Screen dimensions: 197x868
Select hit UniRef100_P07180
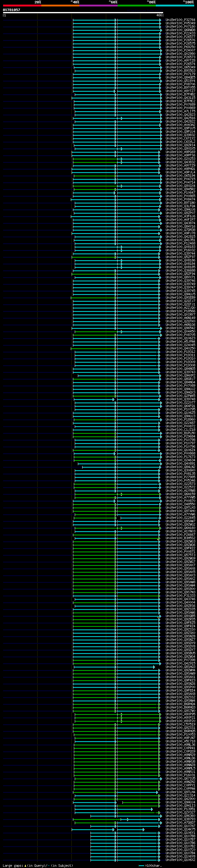[180, 26]
